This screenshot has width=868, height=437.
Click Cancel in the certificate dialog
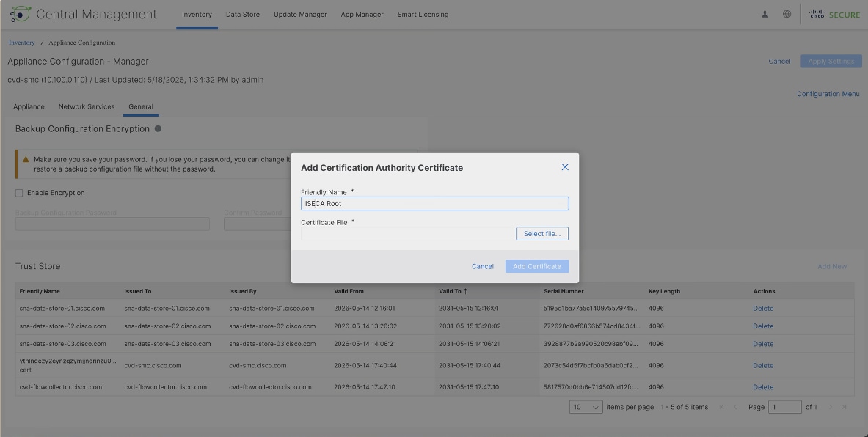[483, 267]
